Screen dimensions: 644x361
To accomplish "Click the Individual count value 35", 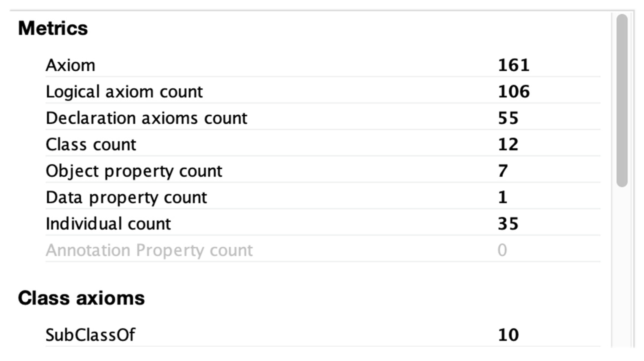I will 508,224.
